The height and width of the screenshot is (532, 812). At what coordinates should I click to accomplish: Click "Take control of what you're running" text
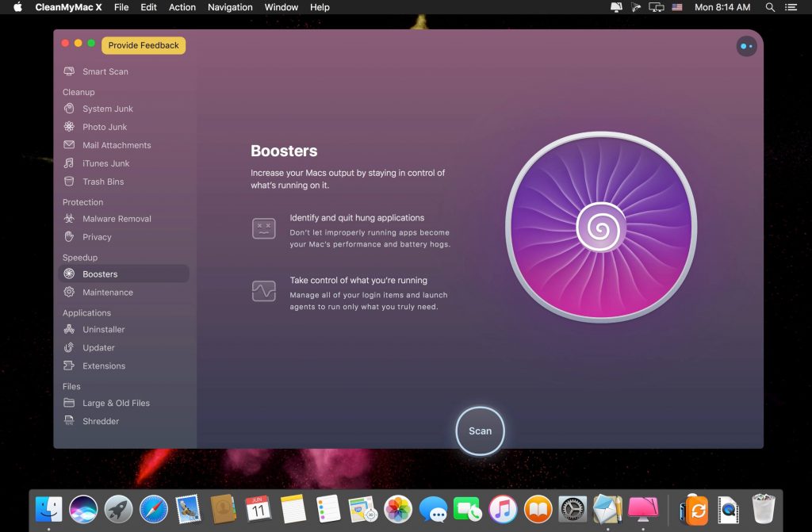pos(358,280)
